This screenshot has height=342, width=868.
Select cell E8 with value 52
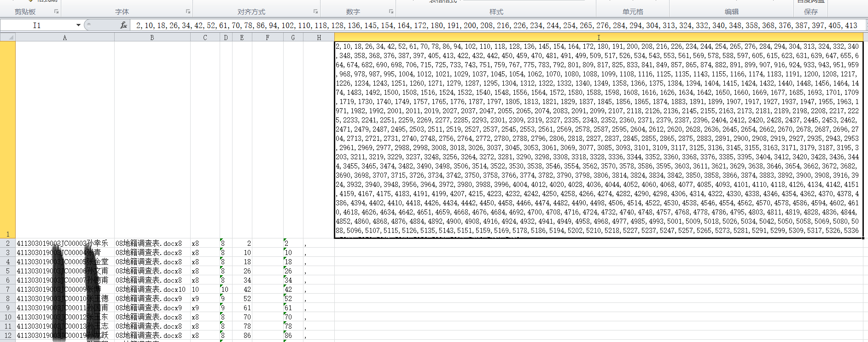tap(242, 298)
